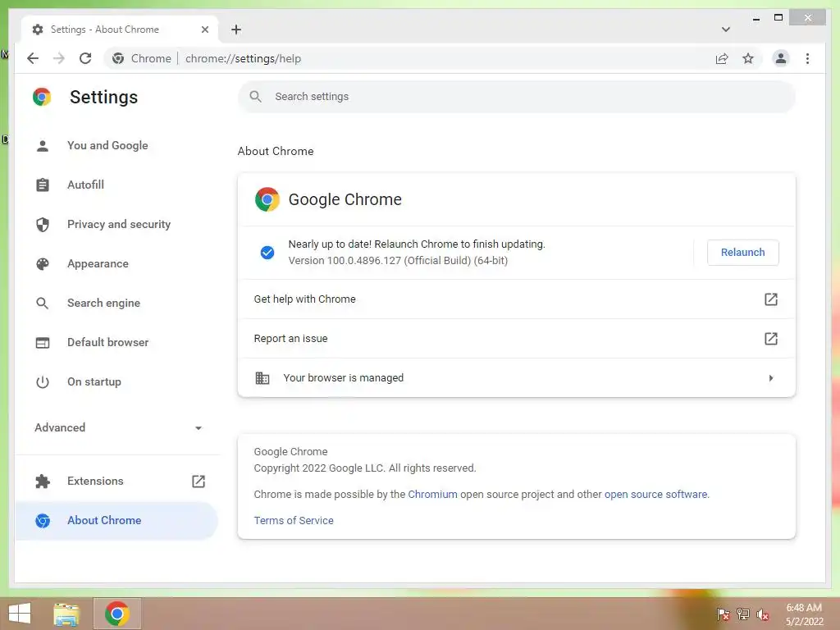This screenshot has height=630, width=840.
Task: Click external icon beside Get help with Chrome
Action: coord(770,299)
